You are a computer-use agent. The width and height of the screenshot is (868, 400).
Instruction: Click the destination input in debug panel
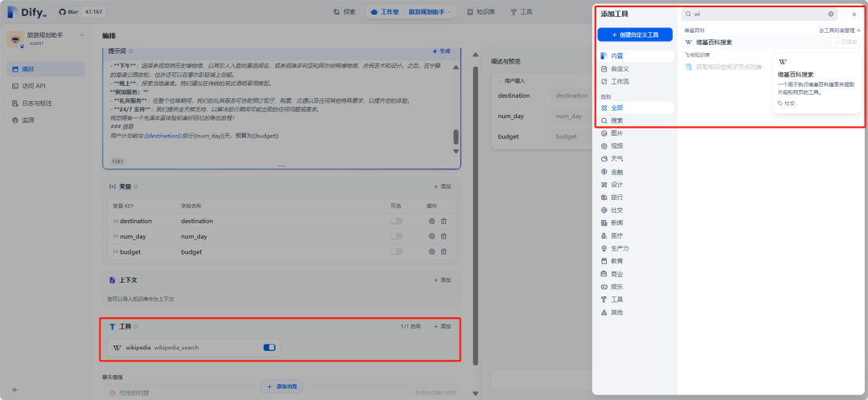[570, 96]
